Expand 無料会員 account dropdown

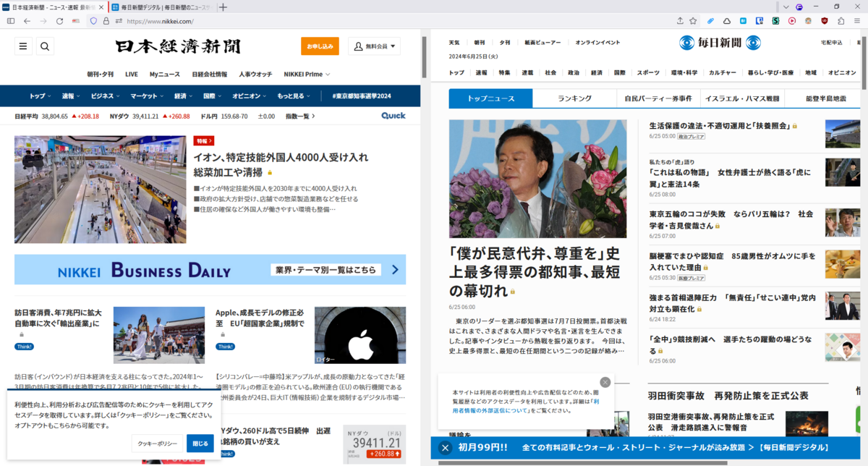[374, 46]
